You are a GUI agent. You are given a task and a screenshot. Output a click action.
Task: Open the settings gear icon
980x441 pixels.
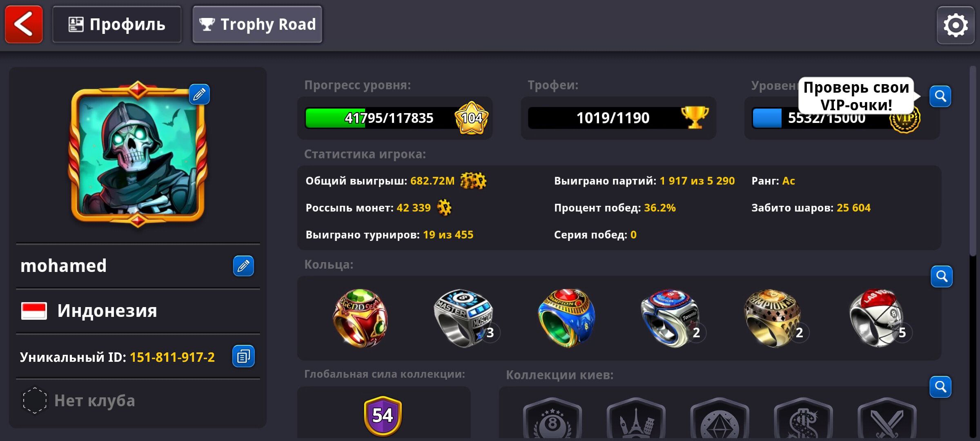(955, 25)
